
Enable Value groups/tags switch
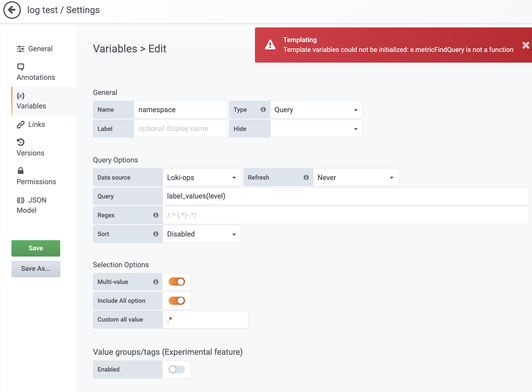click(x=177, y=369)
